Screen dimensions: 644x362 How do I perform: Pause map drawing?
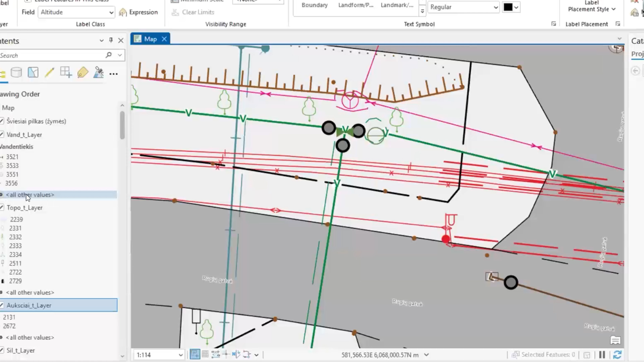point(602,355)
